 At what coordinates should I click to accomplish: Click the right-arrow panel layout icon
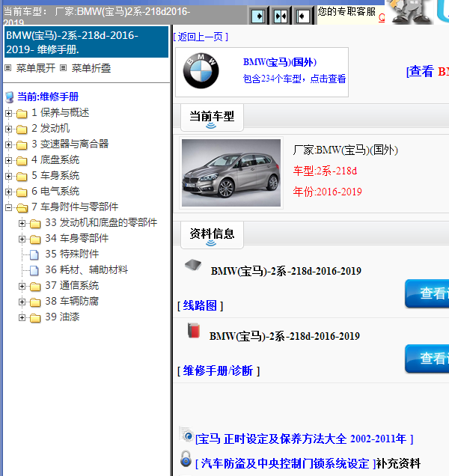(258, 16)
